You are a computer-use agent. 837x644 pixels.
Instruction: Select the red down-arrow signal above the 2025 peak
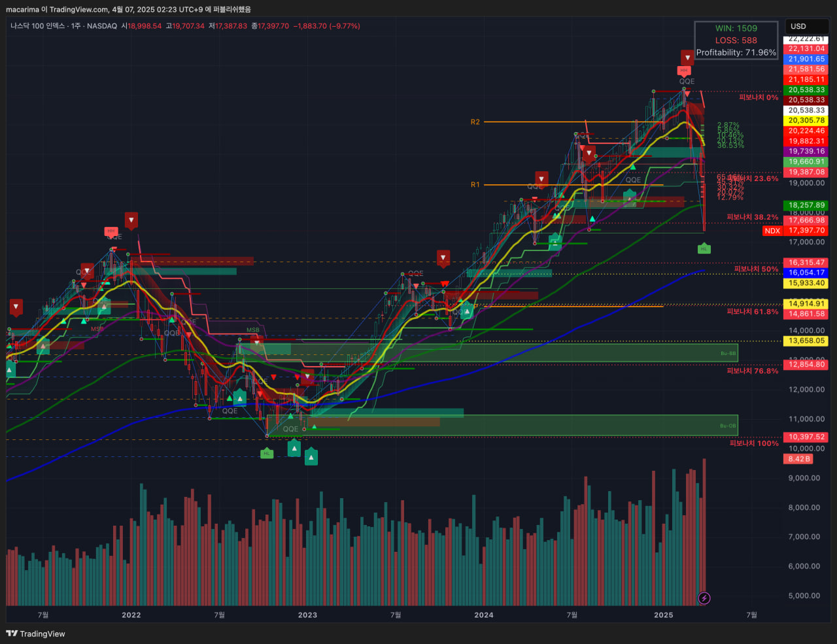[x=687, y=58]
